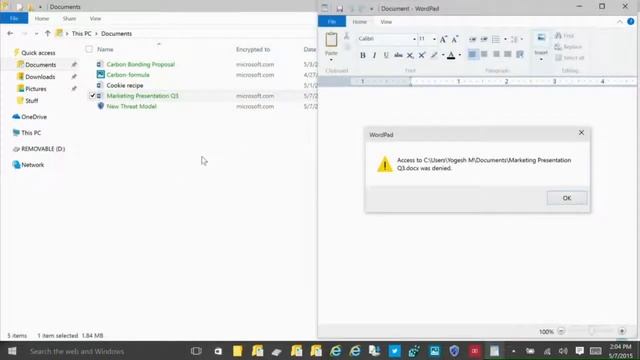
Task: Toggle underline formatting in WordPad
Action: point(386,55)
